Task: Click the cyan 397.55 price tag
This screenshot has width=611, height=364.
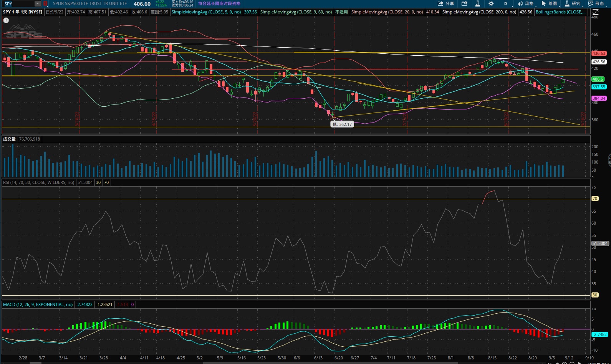Action: pyautogui.click(x=599, y=87)
